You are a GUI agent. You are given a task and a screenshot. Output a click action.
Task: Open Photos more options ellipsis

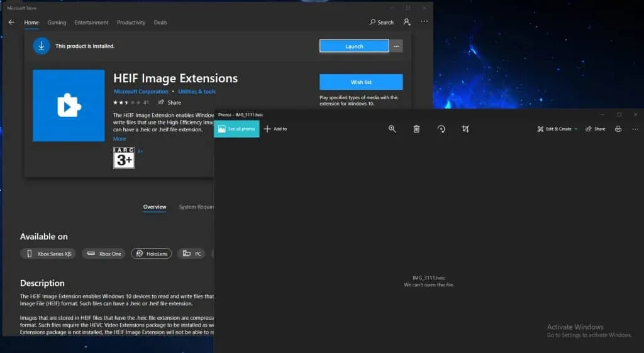pyautogui.click(x=635, y=129)
